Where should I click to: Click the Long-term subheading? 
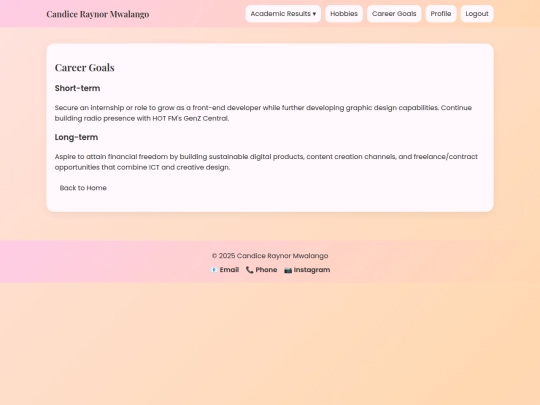coord(76,137)
